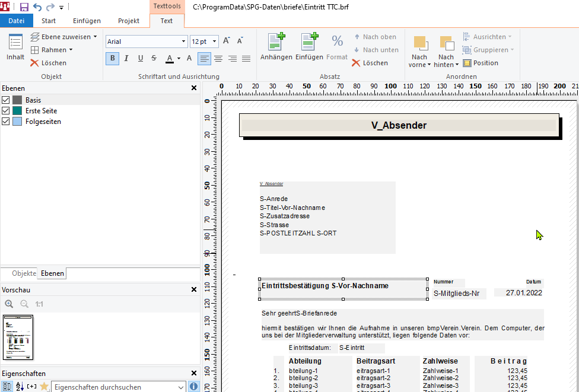Click the Eigenschaften durchsuchen search field
The height and width of the screenshot is (392, 579).
tap(117, 387)
